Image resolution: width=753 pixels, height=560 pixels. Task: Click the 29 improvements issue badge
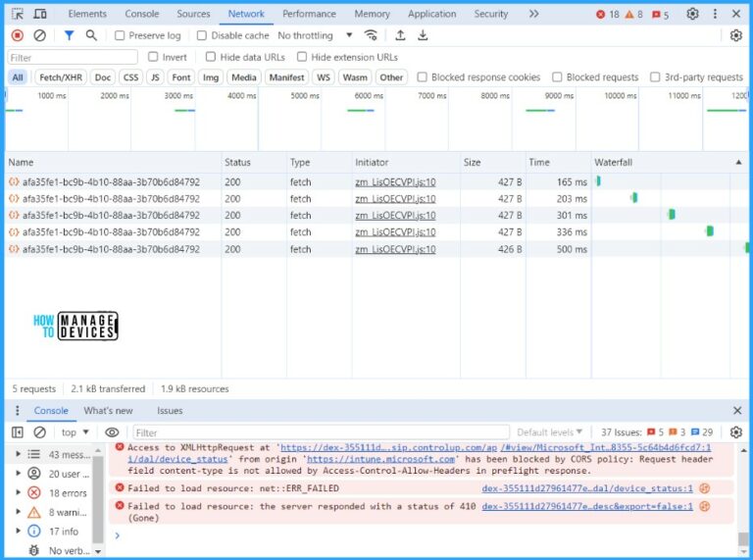[702, 433]
